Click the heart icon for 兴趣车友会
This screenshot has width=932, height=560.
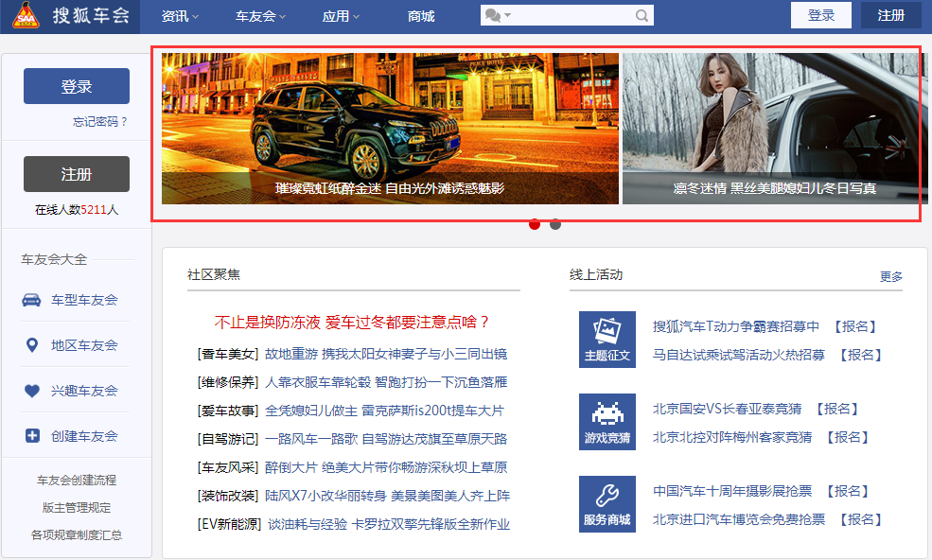pyautogui.click(x=32, y=391)
